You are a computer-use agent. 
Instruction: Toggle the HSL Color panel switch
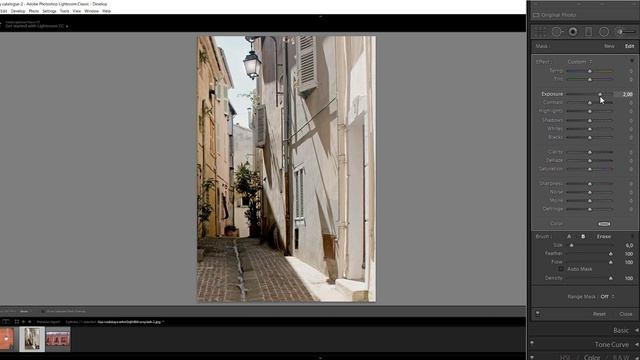pyautogui.click(x=532, y=357)
